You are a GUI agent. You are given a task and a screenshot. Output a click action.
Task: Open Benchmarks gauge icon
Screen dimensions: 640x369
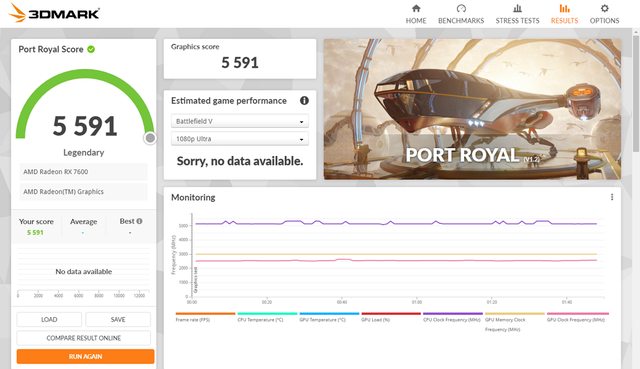point(461,8)
